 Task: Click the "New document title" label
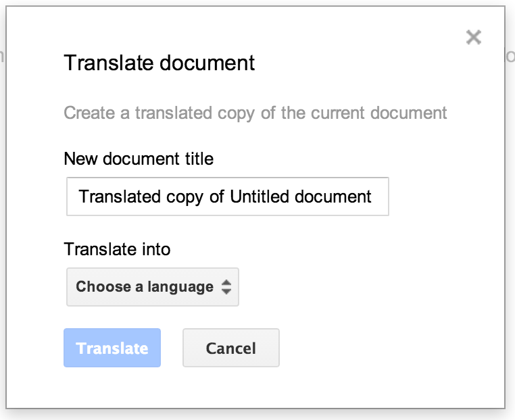pyautogui.click(x=139, y=159)
